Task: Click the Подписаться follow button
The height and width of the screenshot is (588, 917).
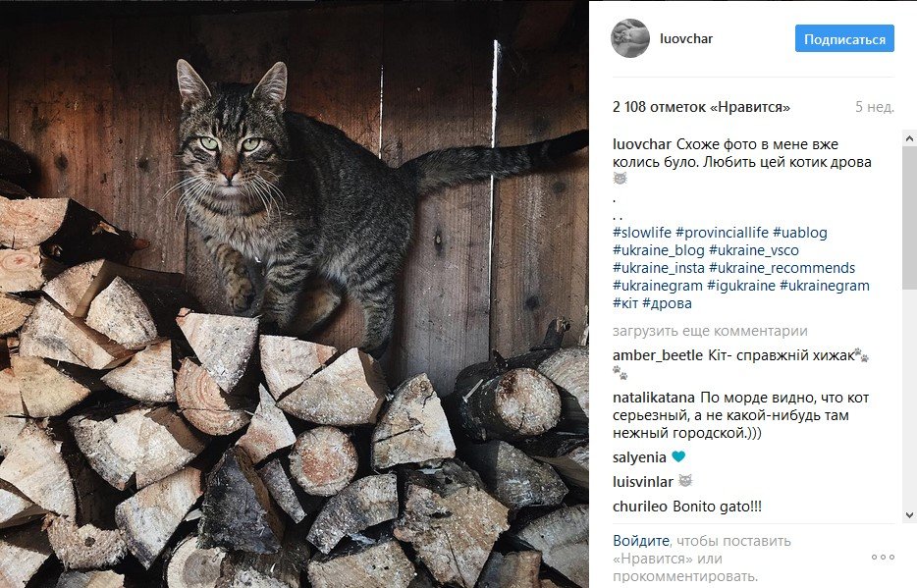Action: pos(844,38)
